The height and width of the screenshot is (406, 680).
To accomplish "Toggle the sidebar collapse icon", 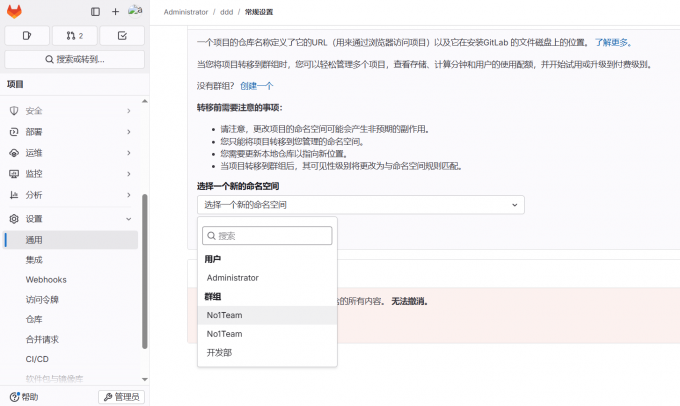I will coord(95,12).
